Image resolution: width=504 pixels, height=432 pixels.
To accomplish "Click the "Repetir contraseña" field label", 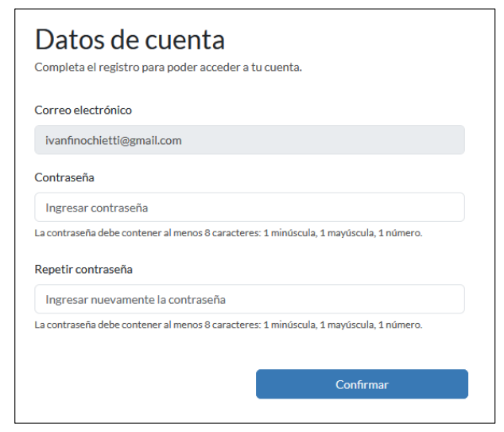I will point(83,269).
